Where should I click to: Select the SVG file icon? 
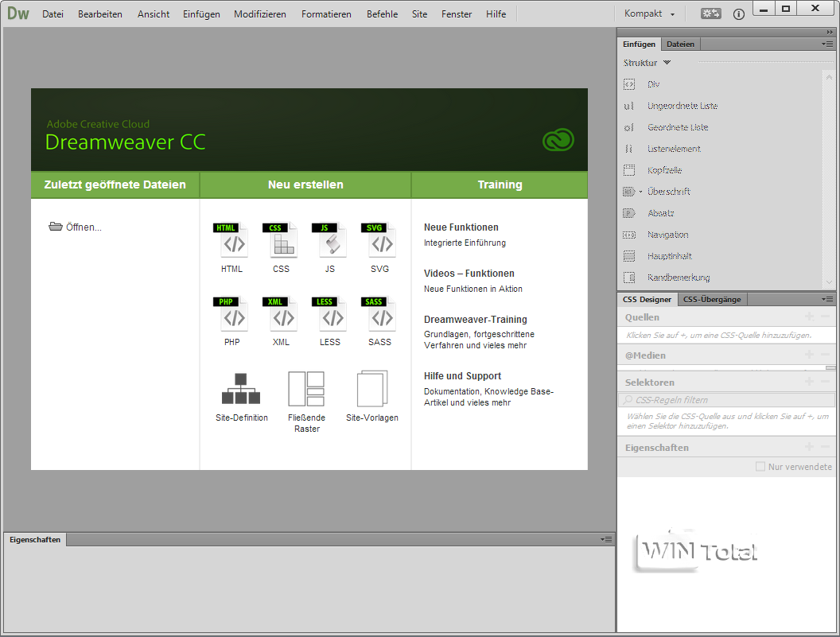click(x=379, y=241)
